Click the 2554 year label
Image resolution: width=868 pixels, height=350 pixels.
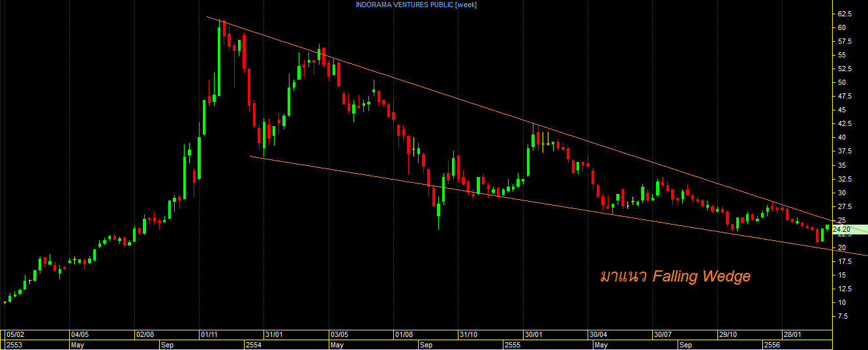click(x=253, y=344)
